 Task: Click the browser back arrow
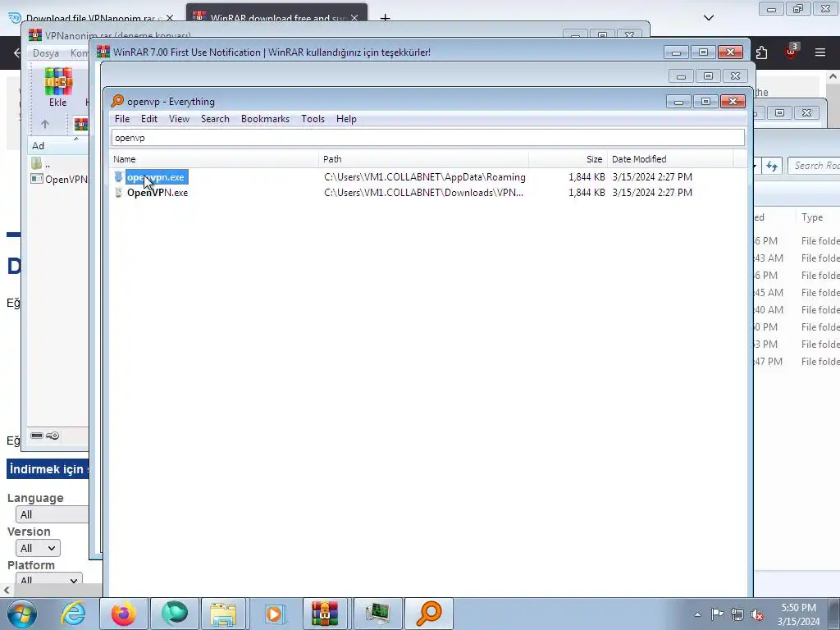coord(17,52)
